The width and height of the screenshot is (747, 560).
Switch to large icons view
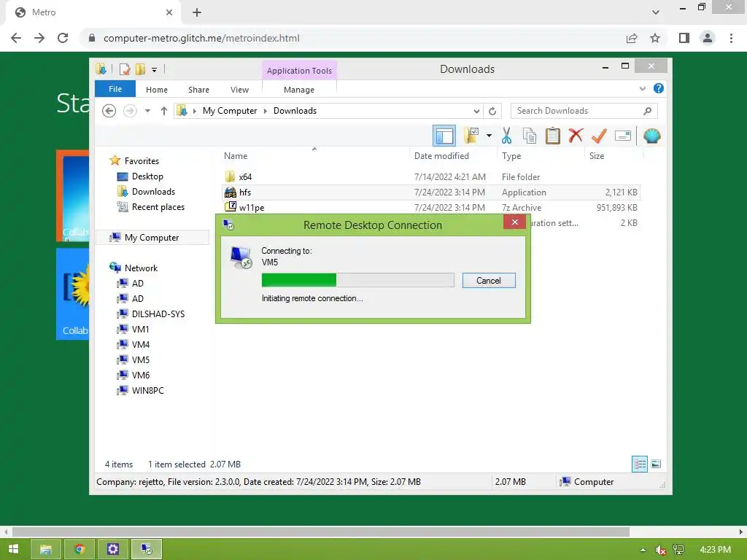656,464
